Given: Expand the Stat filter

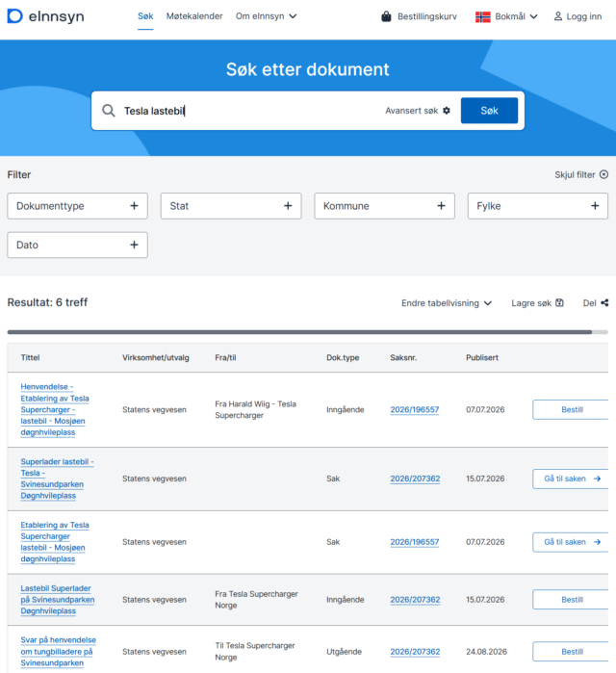Looking at the screenshot, I should pos(231,206).
